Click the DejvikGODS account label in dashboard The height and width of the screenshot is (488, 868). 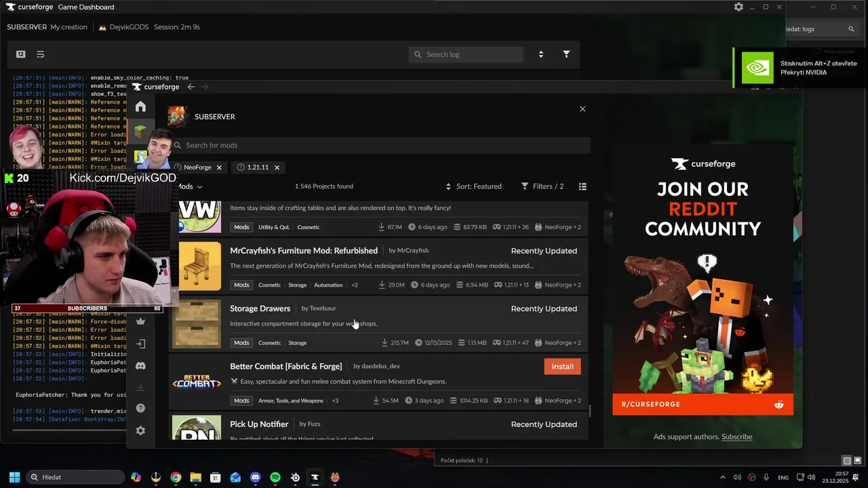[x=129, y=27]
